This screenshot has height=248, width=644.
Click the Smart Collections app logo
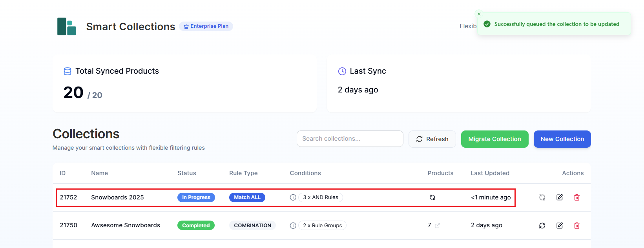(x=67, y=27)
